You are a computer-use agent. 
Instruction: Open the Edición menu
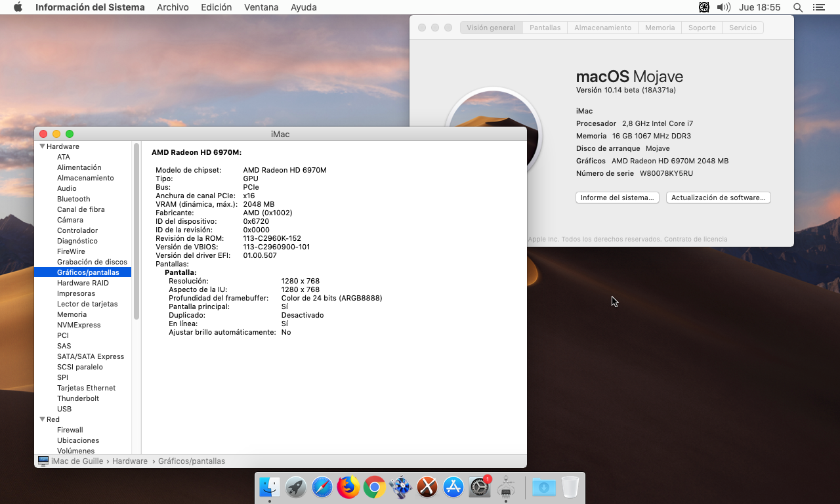coord(217,7)
